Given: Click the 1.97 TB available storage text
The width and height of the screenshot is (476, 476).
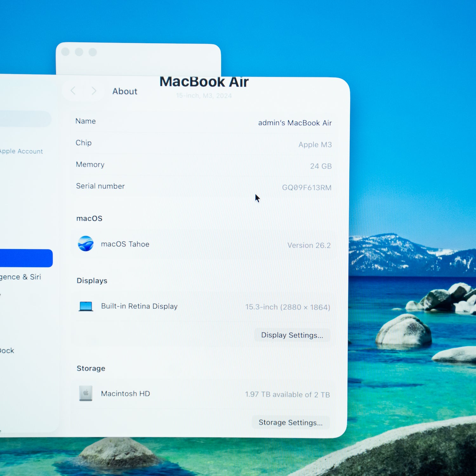Looking at the screenshot, I should [x=288, y=395].
